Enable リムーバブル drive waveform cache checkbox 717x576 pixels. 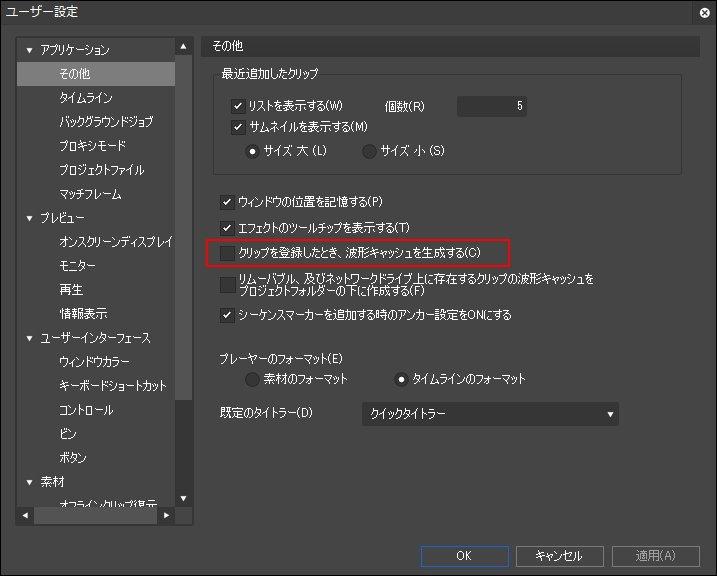[x=227, y=284]
